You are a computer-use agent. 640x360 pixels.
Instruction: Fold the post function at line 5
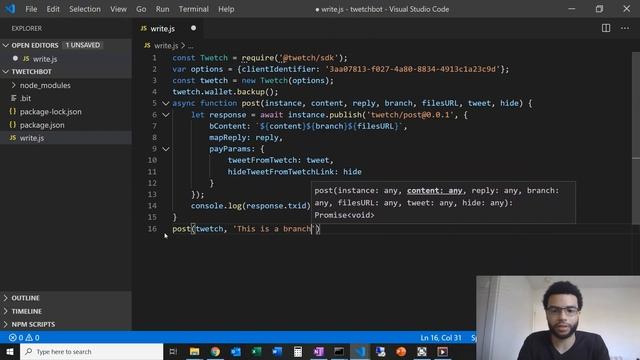point(166,103)
